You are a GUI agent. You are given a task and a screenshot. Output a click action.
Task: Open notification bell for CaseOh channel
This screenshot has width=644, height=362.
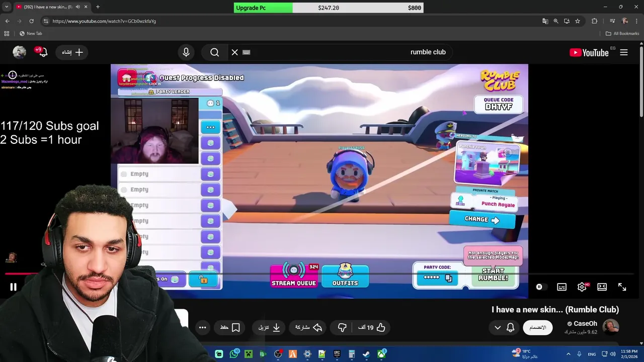point(510,327)
